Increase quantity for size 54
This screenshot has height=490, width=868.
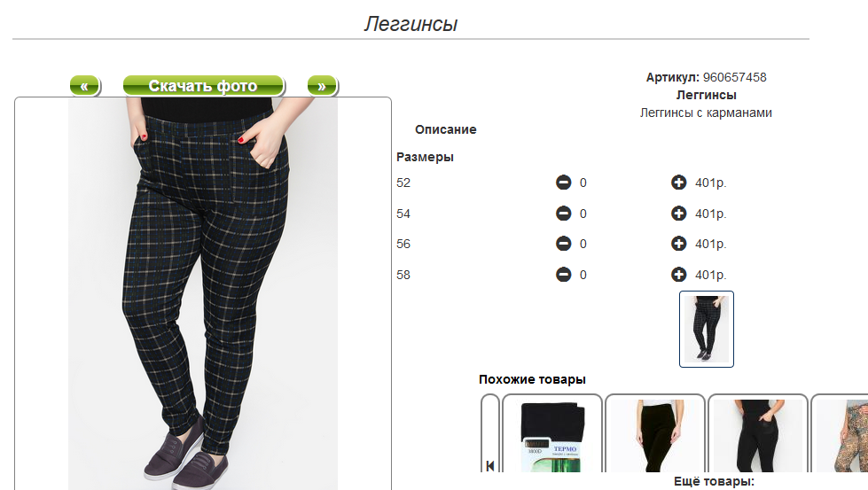pos(678,214)
